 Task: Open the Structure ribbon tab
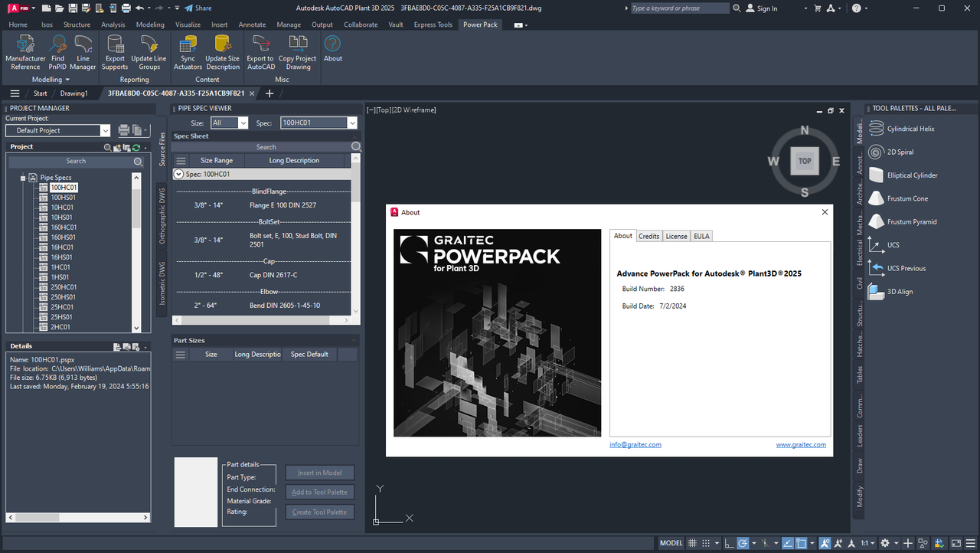pyautogui.click(x=77, y=25)
